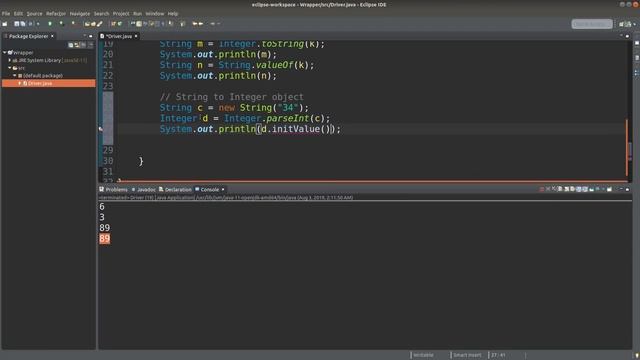The height and width of the screenshot is (360, 640).
Task: Close the Driver.java editor tab
Action: point(136,36)
